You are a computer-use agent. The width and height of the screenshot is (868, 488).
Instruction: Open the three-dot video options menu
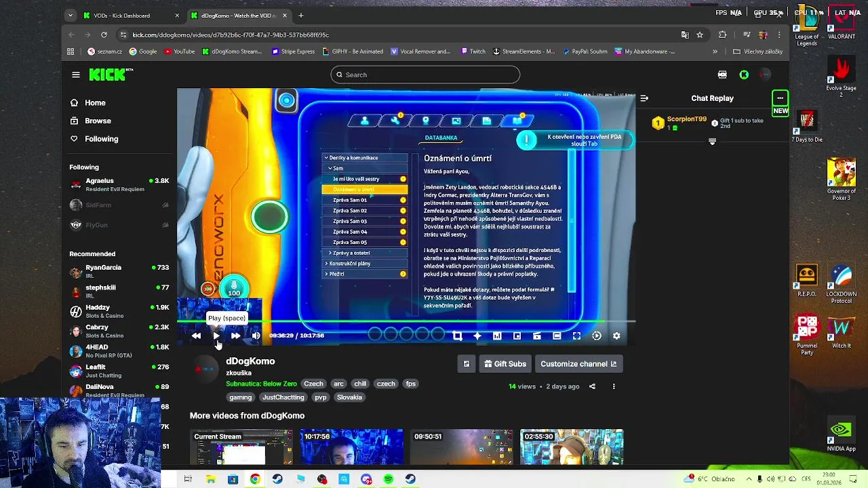(x=614, y=386)
